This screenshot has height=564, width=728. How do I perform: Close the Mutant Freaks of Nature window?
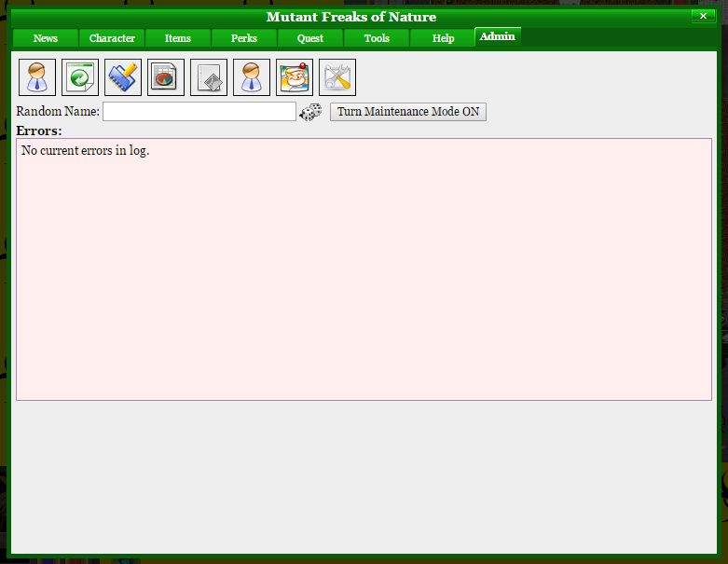[x=703, y=16]
